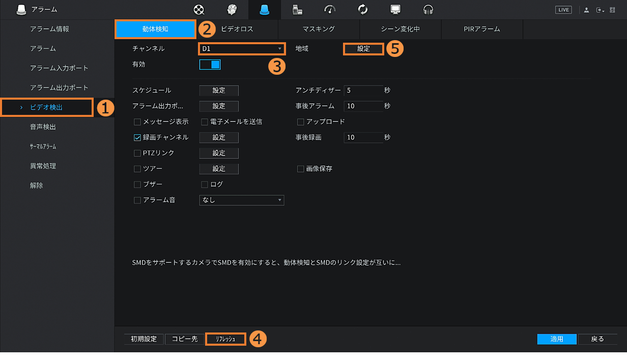
Task: Click the circular arrows backup icon
Action: click(x=363, y=10)
